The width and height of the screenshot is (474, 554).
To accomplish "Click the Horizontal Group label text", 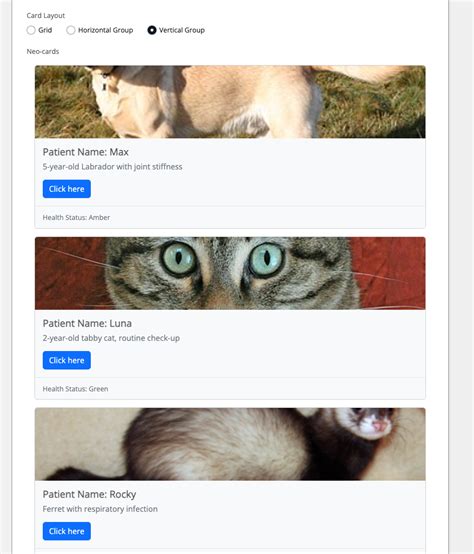I will [106, 30].
